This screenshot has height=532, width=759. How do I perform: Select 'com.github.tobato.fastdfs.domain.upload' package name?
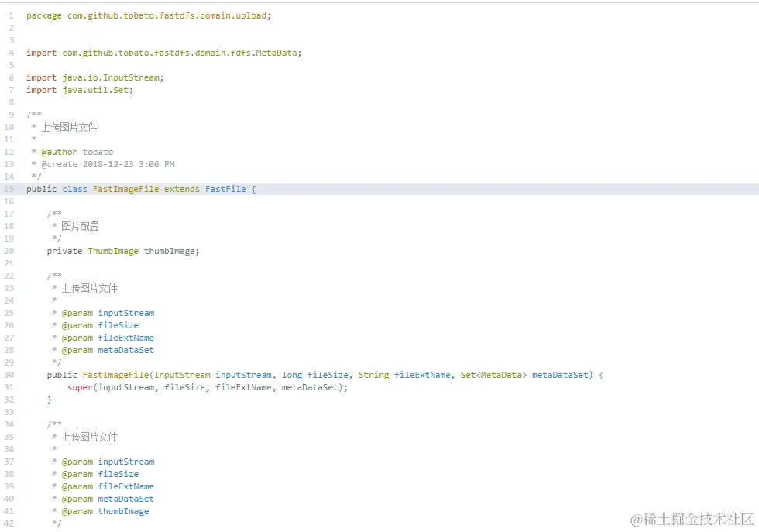(167, 16)
